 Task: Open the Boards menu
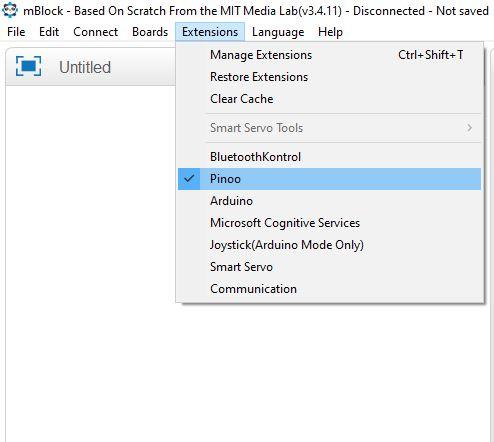pyautogui.click(x=150, y=32)
